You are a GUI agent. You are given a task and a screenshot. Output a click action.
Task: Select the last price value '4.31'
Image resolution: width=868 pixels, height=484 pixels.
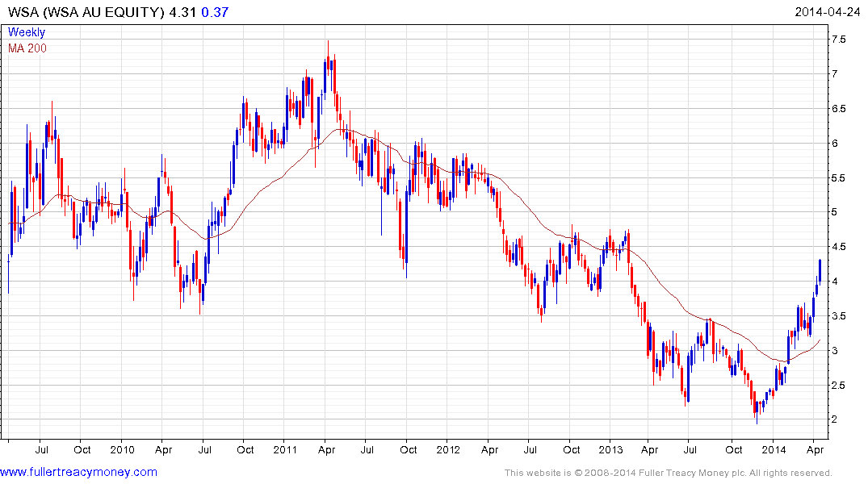182,12
